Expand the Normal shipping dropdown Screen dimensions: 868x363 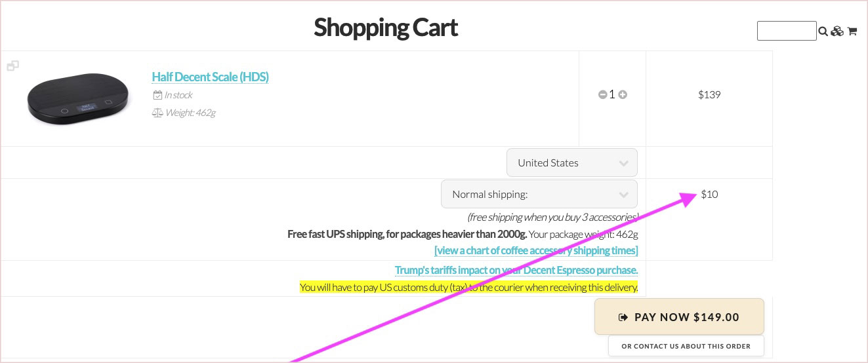tap(539, 194)
